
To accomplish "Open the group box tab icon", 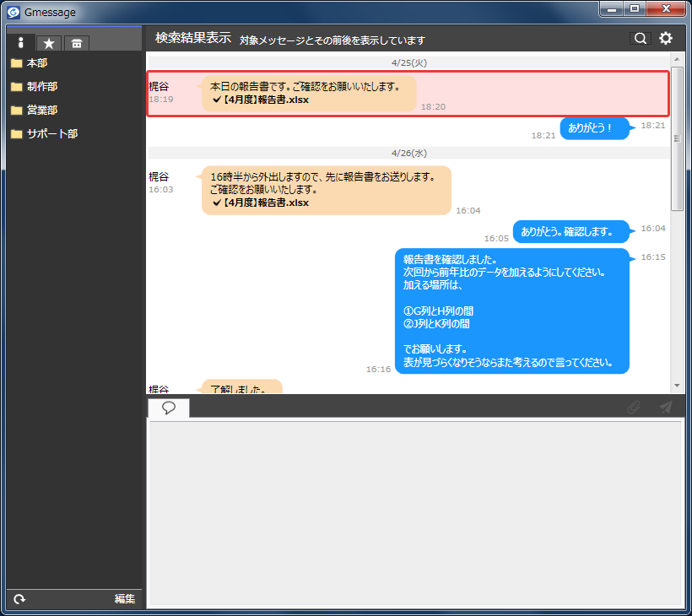I will [x=77, y=43].
